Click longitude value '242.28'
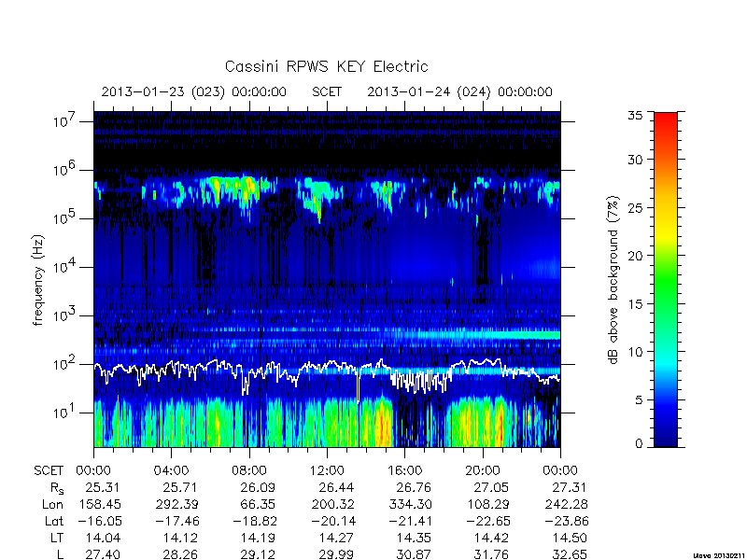The height and width of the screenshot is (560, 747). pos(566,504)
